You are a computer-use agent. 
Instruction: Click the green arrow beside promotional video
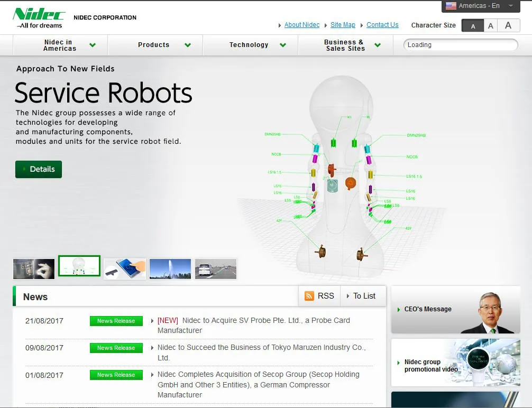(399, 363)
